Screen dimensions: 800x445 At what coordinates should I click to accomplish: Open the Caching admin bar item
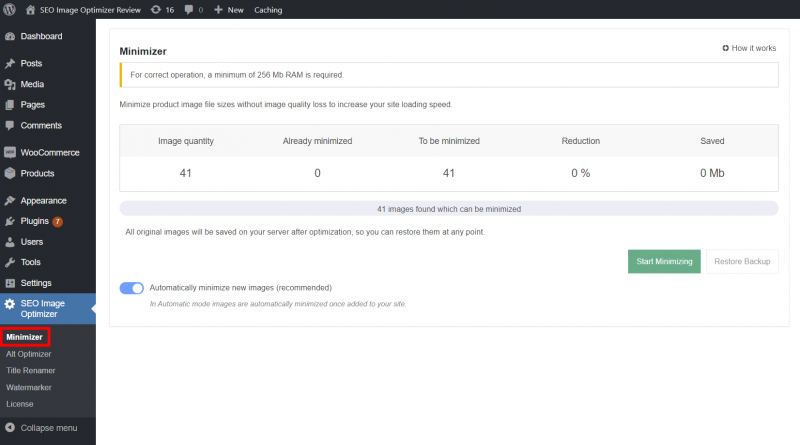(268, 10)
